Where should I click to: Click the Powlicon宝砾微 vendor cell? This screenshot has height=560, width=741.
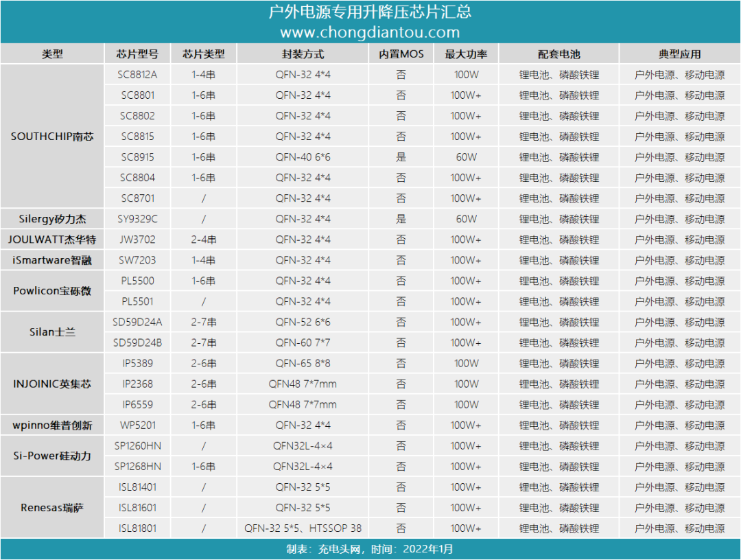52,291
